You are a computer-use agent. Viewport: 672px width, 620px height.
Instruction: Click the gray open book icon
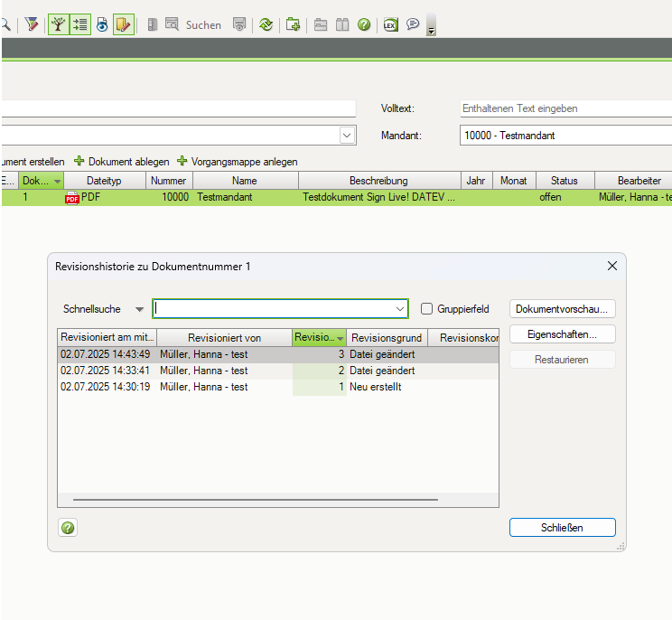[342, 24]
